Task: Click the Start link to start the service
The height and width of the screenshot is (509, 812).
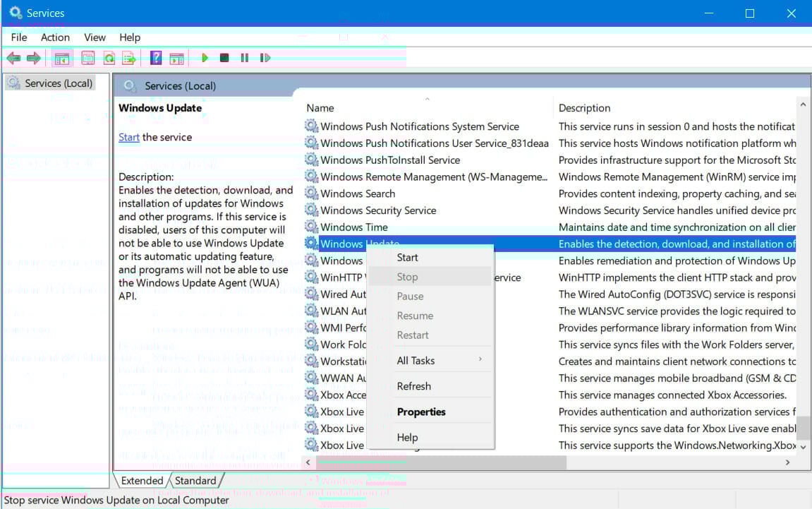Action: 129,138
